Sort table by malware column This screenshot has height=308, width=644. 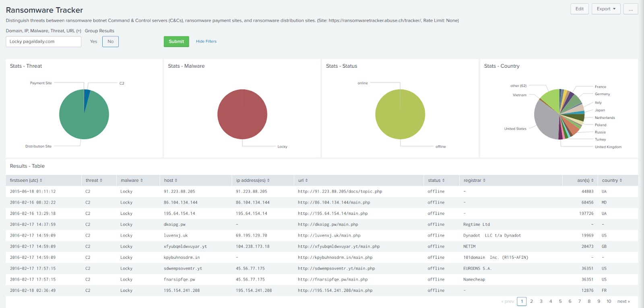click(x=132, y=181)
